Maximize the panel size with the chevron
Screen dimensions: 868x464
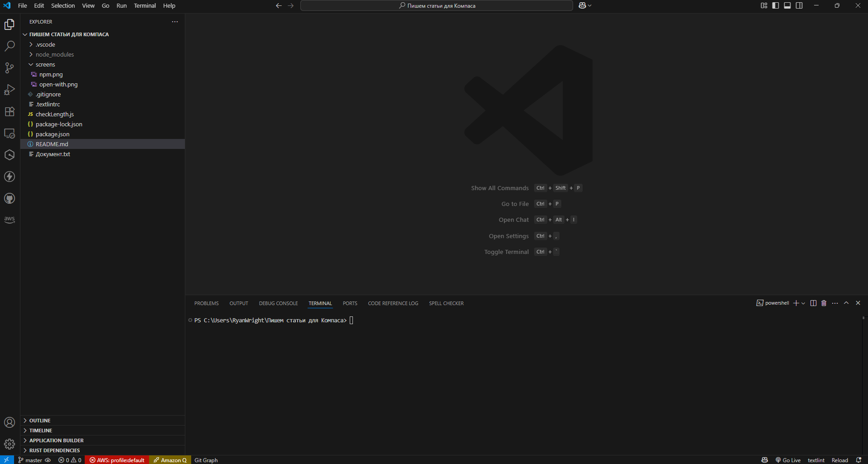pyautogui.click(x=846, y=303)
